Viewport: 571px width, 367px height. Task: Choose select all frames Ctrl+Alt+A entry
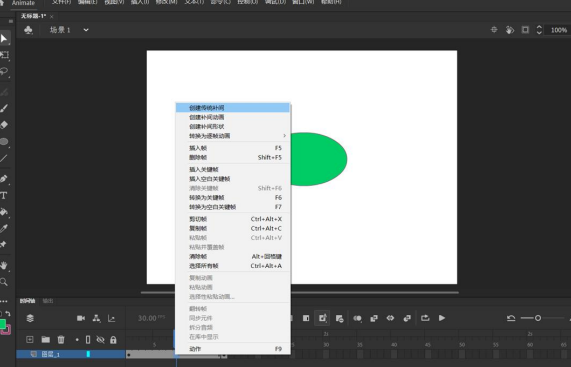pos(233,266)
